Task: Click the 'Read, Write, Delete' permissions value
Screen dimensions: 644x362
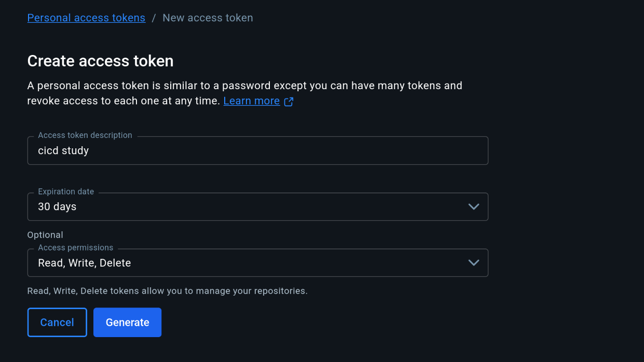Action: click(x=85, y=263)
